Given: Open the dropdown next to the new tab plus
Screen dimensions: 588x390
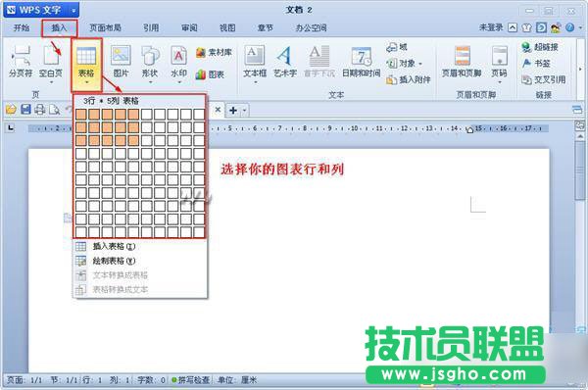Looking at the screenshot, I should point(244,111).
